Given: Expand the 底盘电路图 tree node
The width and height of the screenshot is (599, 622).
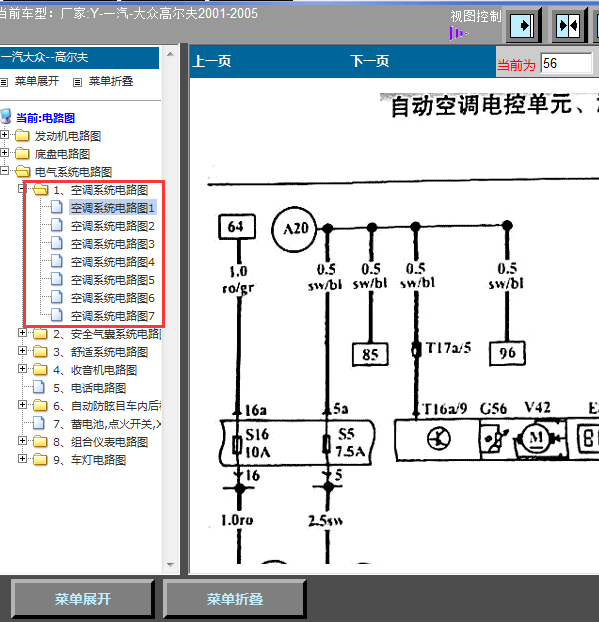Looking at the screenshot, I should [x=4, y=153].
